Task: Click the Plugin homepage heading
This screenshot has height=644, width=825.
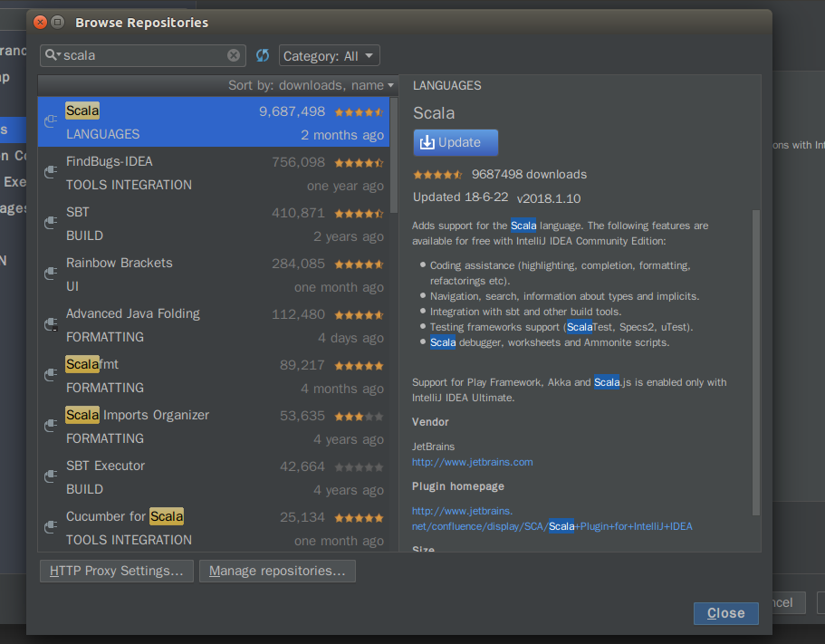Action: tap(458, 486)
